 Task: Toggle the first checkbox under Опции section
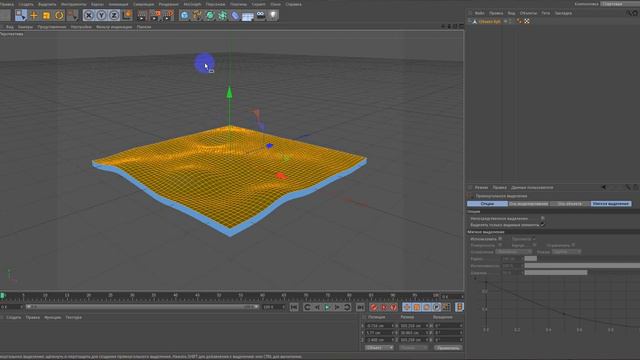pyautogui.click(x=542, y=218)
